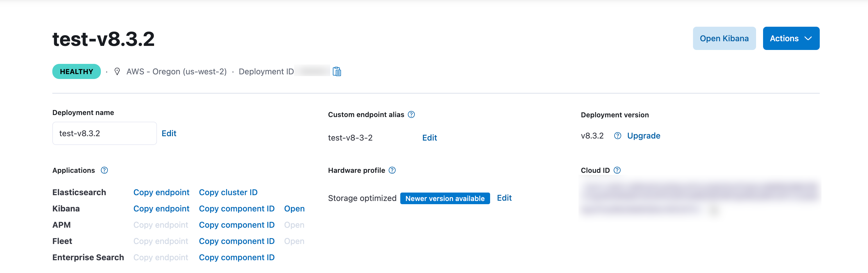Click the location pin beside AWS - Oregon
The height and width of the screenshot is (273, 868).
tap(117, 71)
